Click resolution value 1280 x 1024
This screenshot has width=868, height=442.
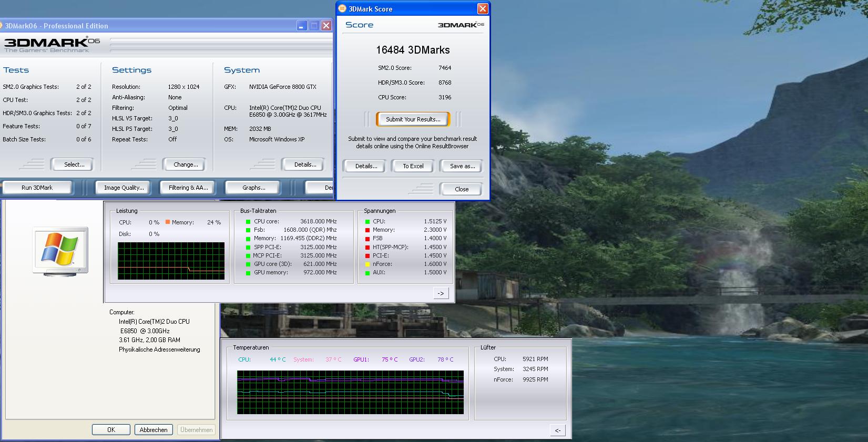(x=184, y=87)
